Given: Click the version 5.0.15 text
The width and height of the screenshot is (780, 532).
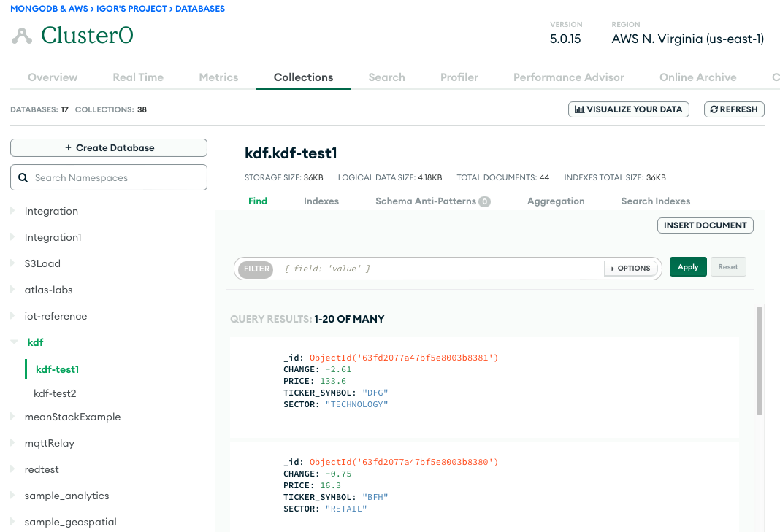Looking at the screenshot, I should [x=565, y=39].
